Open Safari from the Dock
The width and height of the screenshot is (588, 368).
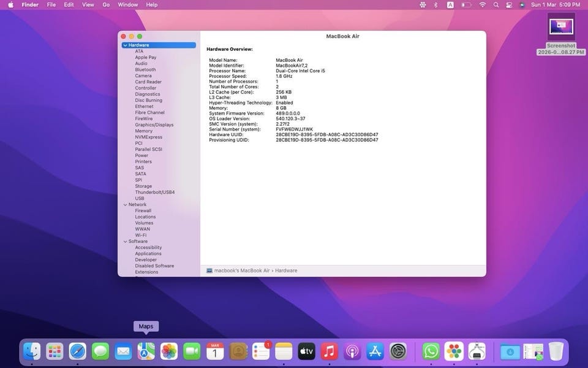77,351
